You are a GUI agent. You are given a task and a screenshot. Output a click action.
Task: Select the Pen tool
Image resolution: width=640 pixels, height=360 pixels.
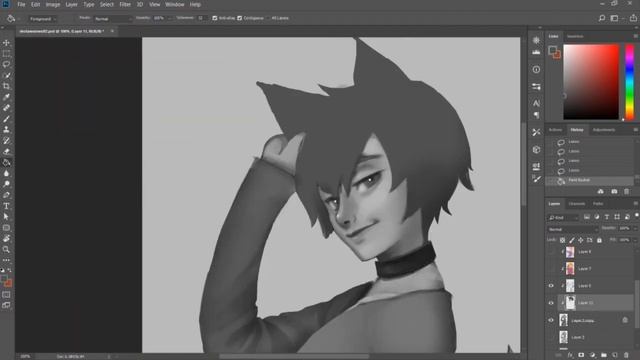[6, 195]
